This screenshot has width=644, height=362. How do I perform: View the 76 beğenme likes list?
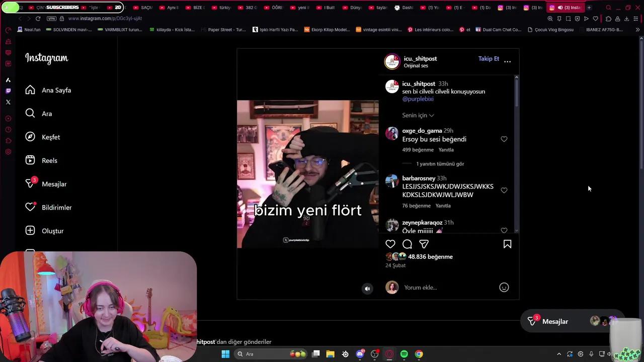point(416,206)
